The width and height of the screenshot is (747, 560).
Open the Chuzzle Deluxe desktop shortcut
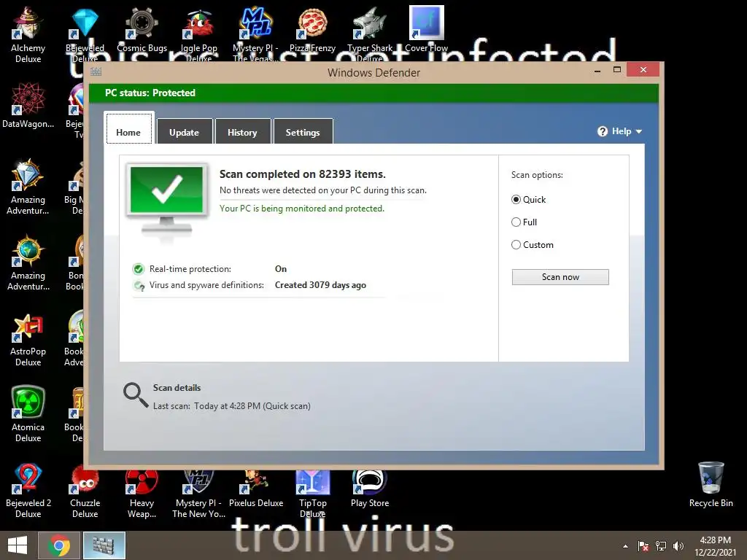[x=85, y=491]
